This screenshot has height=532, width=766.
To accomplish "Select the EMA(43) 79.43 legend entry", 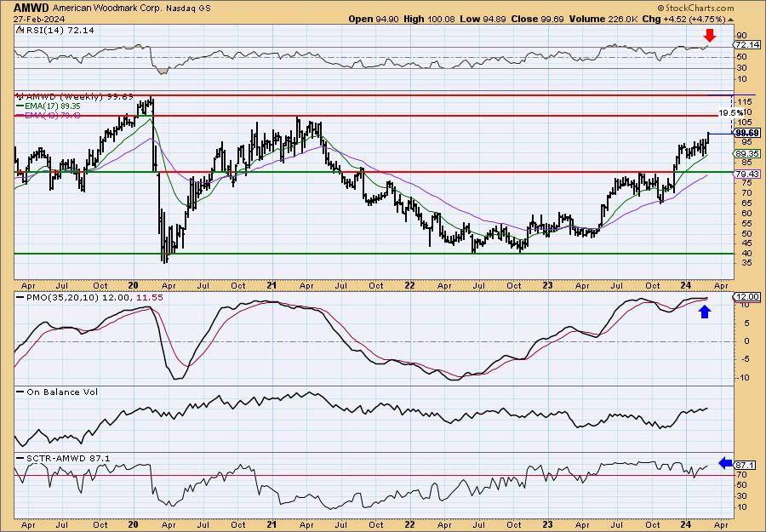I will [49, 115].
